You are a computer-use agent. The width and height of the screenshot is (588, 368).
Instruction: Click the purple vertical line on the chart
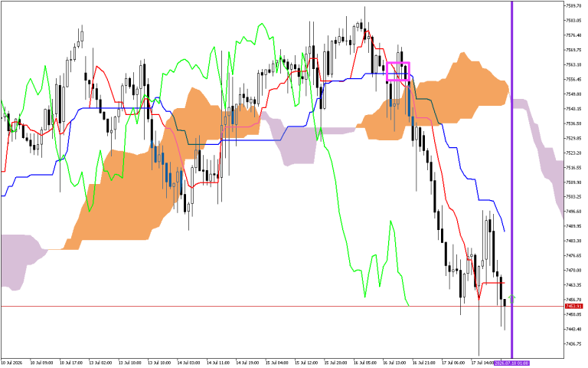click(512, 179)
